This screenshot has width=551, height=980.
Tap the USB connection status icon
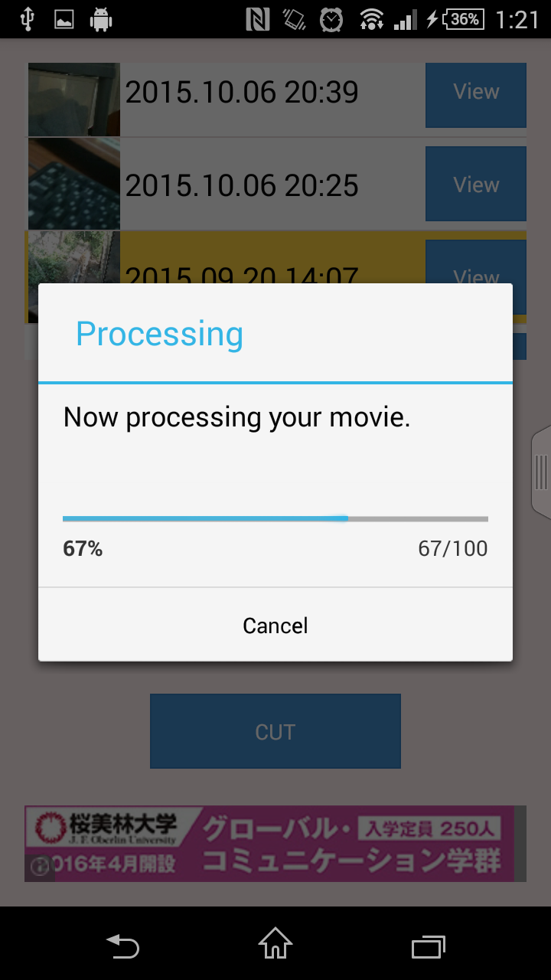tap(28, 19)
